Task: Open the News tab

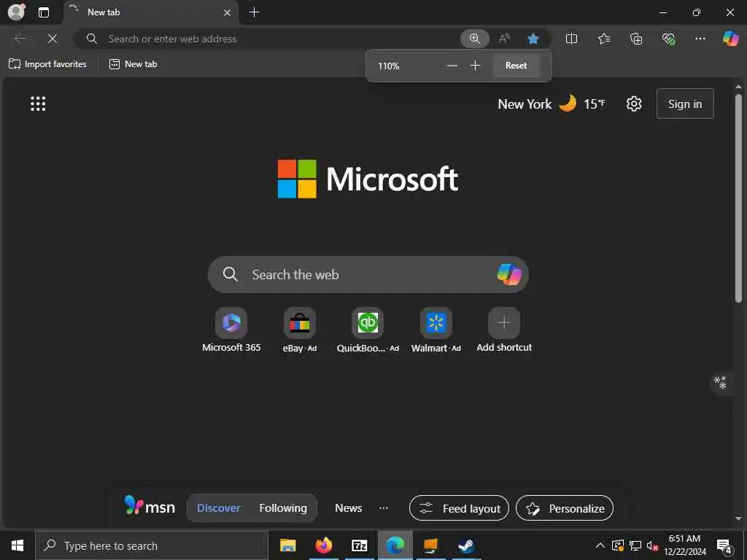Action: coord(348,508)
